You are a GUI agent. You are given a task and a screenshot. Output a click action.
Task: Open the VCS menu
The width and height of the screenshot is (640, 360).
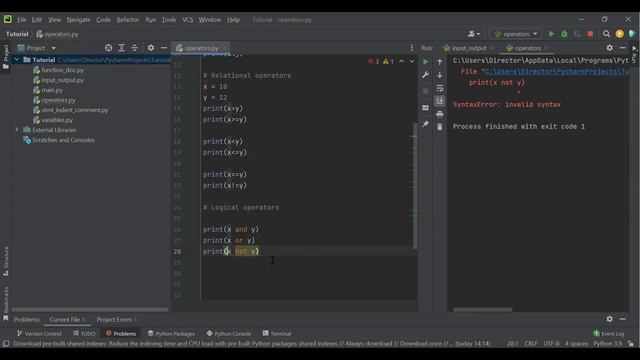click(187, 20)
